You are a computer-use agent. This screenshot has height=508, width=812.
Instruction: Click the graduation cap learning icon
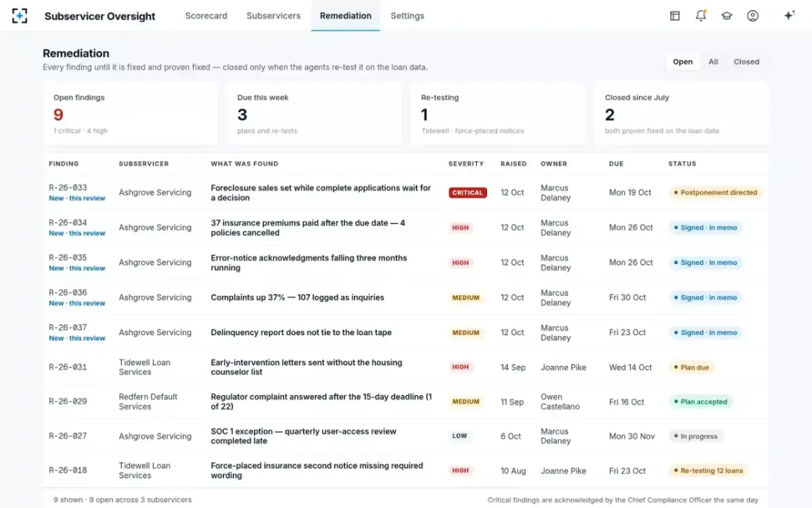(727, 16)
